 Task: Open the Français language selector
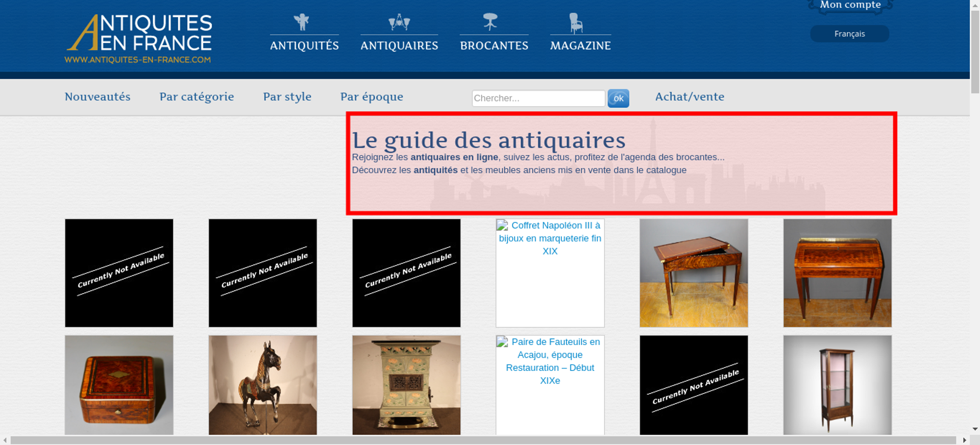[x=849, y=34]
